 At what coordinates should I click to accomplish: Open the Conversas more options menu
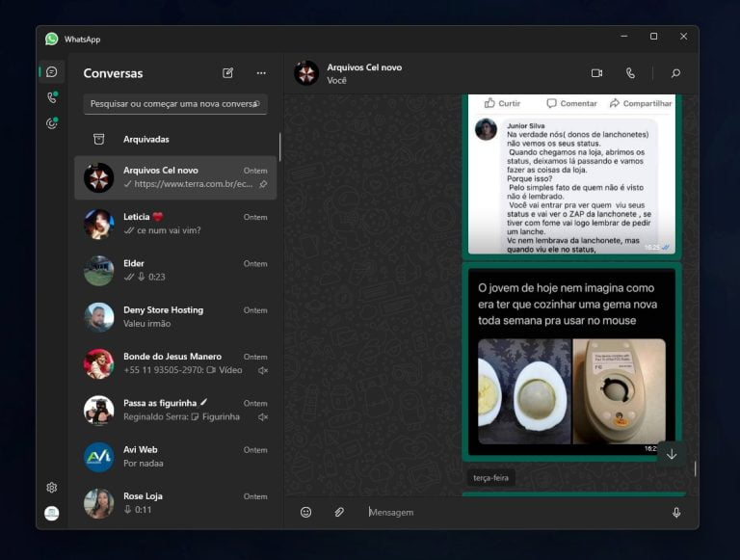point(261,73)
